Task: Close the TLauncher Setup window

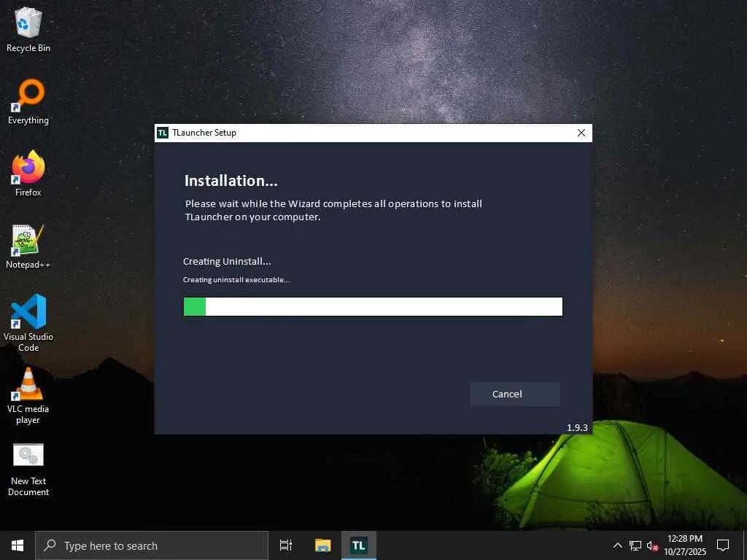Action: tap(581, 133)
